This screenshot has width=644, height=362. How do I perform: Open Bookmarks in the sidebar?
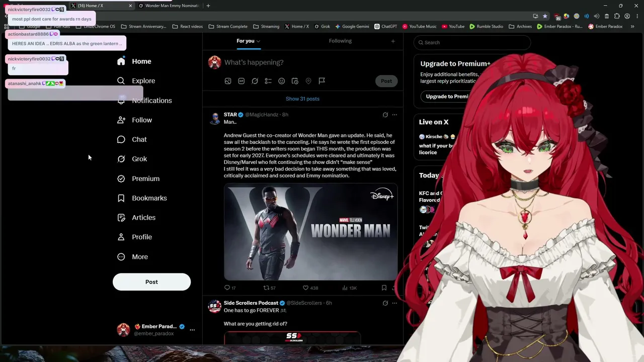(142, 198)
